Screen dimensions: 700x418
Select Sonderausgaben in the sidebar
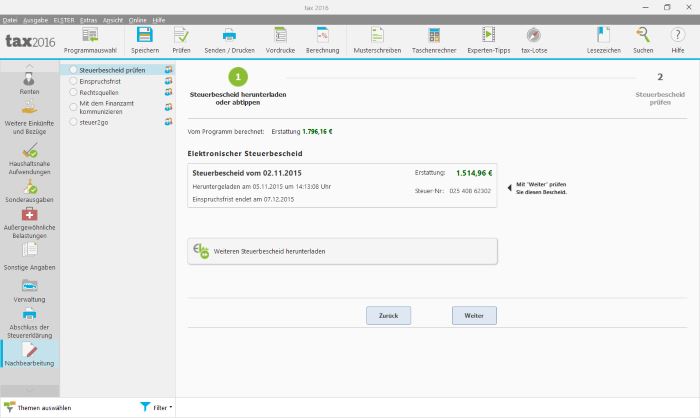tap(29, 191)
